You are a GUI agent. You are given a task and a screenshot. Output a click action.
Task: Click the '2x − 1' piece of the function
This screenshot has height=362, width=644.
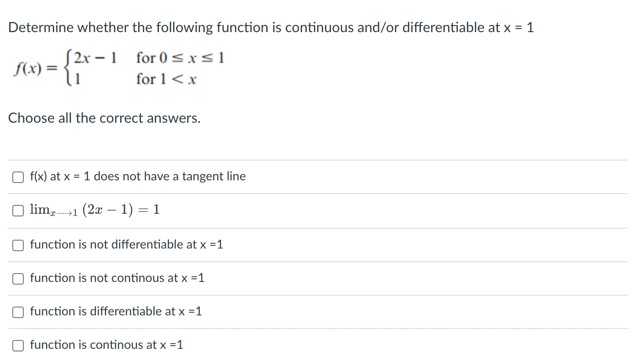[96, 57]
